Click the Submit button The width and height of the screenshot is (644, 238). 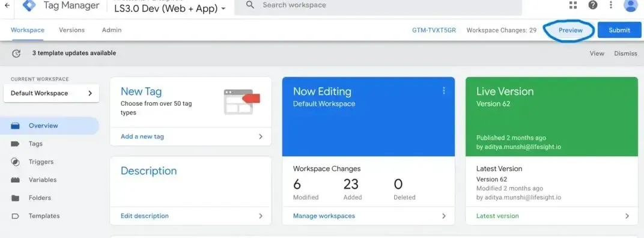[x=619, y=30]
